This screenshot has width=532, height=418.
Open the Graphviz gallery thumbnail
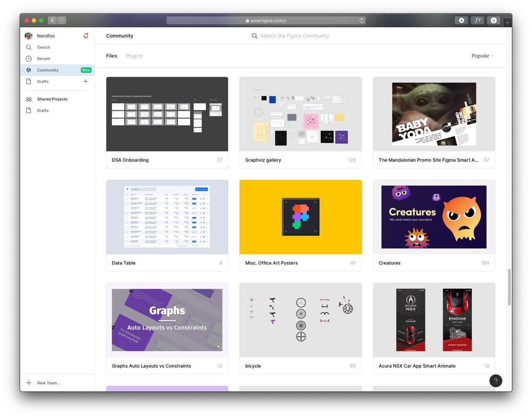point(300,114)
